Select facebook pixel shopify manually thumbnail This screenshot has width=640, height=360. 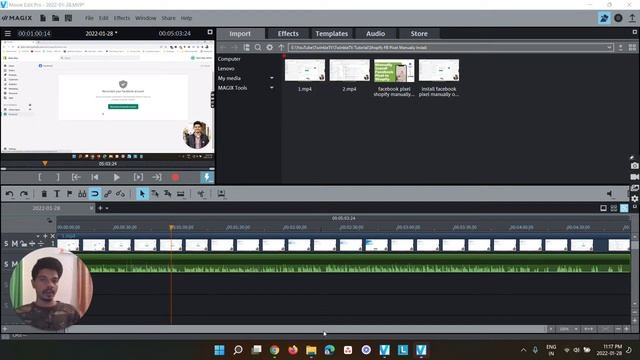[x=394, y=70]
